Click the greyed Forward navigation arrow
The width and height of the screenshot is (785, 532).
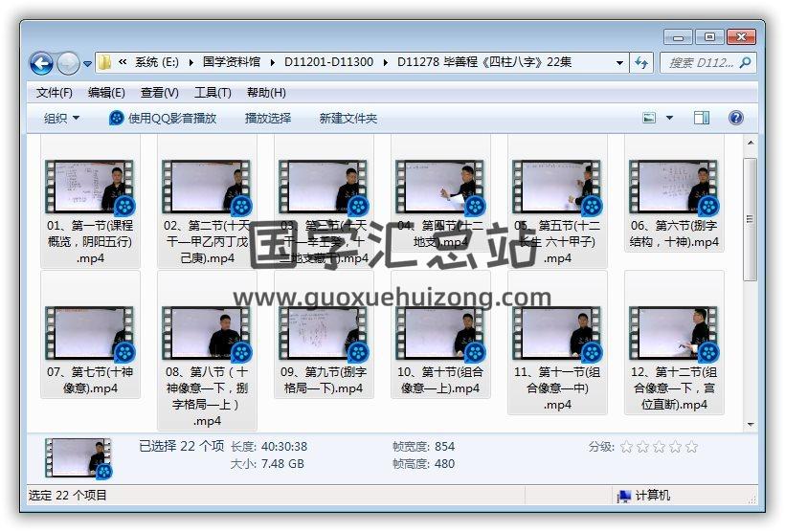click(x=68, y=63)
